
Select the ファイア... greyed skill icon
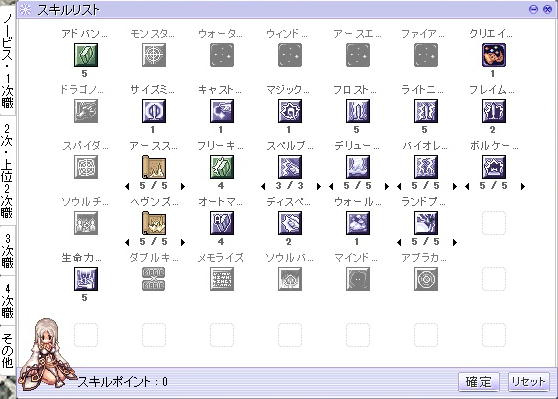[426, 55]
